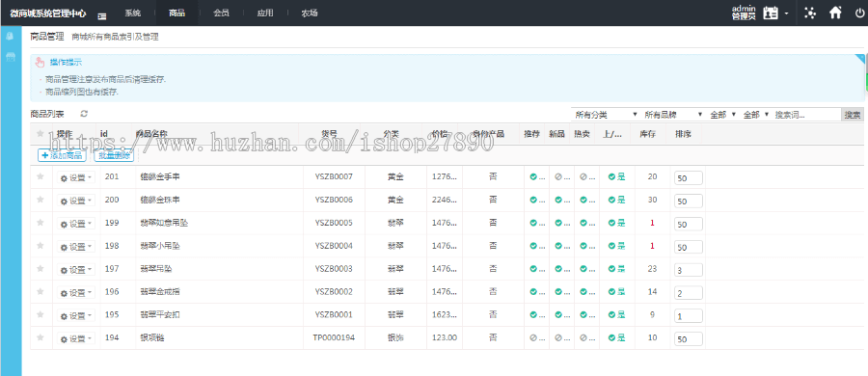Toggle 热卖 status for product 194
The width and height of the screenshot is (868, 376).
click(586, 337)
